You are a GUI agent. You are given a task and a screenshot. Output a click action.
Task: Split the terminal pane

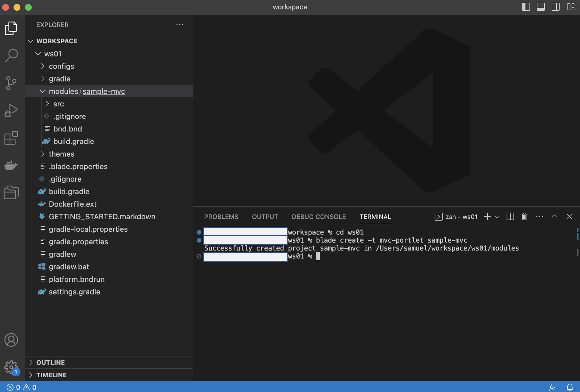tap(510, 216)
